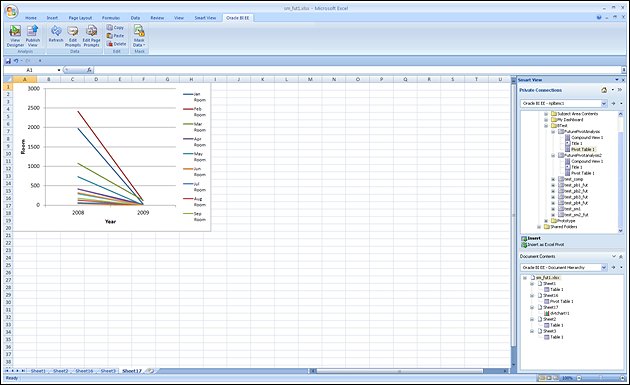Switch to the Formulas ribbon tab

click(111, 18)
